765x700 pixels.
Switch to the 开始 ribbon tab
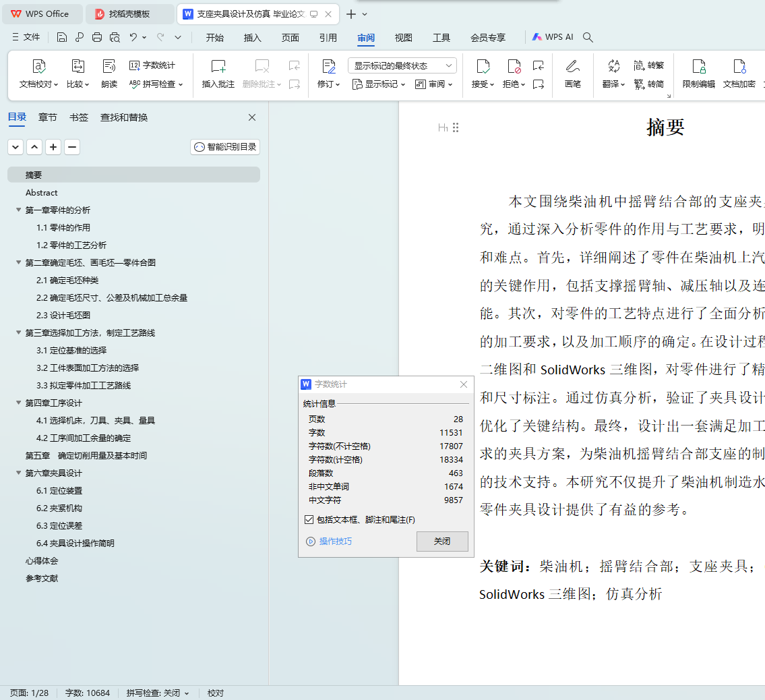click(214, 38)
